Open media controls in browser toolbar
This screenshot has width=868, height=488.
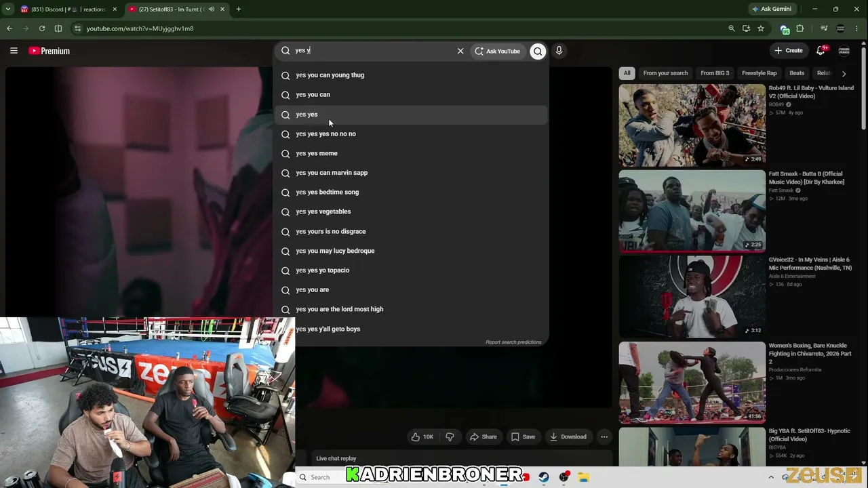tap(824, 28)
